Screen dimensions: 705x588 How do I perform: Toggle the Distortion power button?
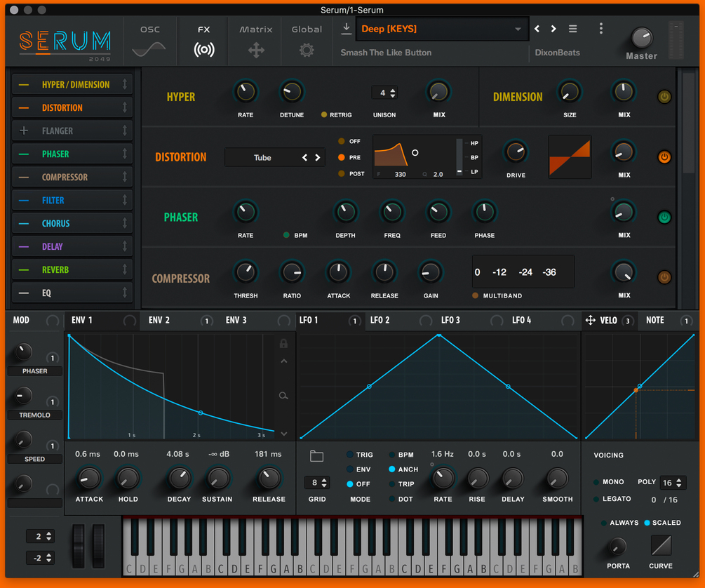click(664, 157)
